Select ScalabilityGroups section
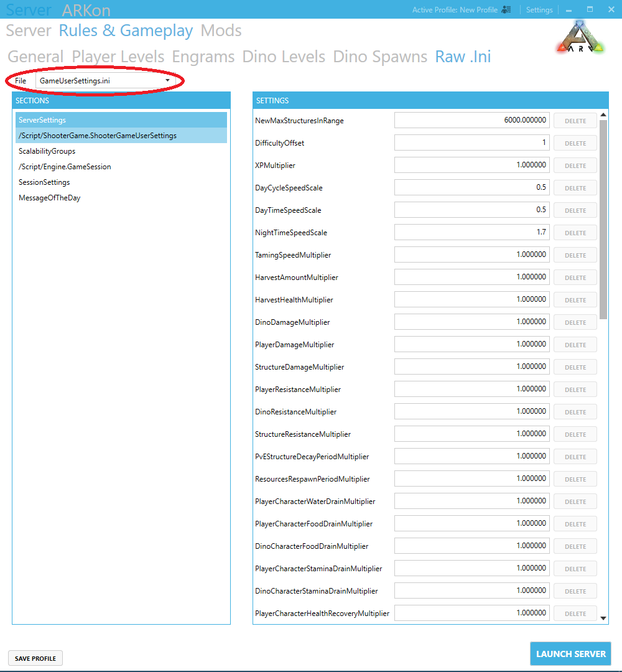Viewport: 622px width, 672px height. point(47,151)
